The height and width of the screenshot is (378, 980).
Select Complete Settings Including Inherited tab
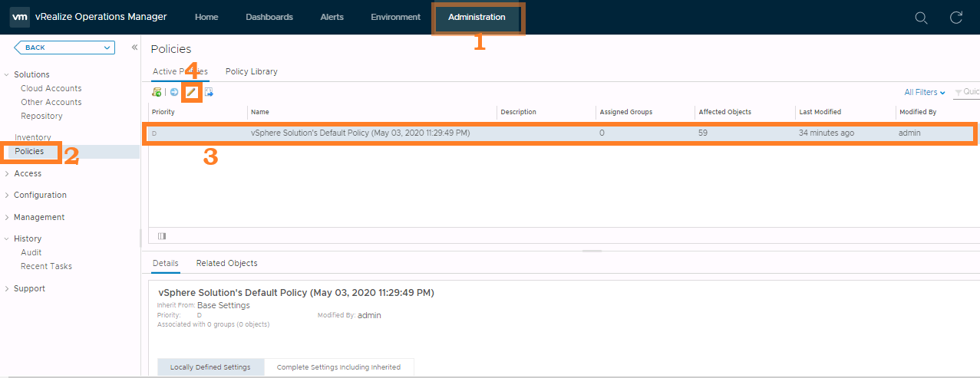(338, 367)
